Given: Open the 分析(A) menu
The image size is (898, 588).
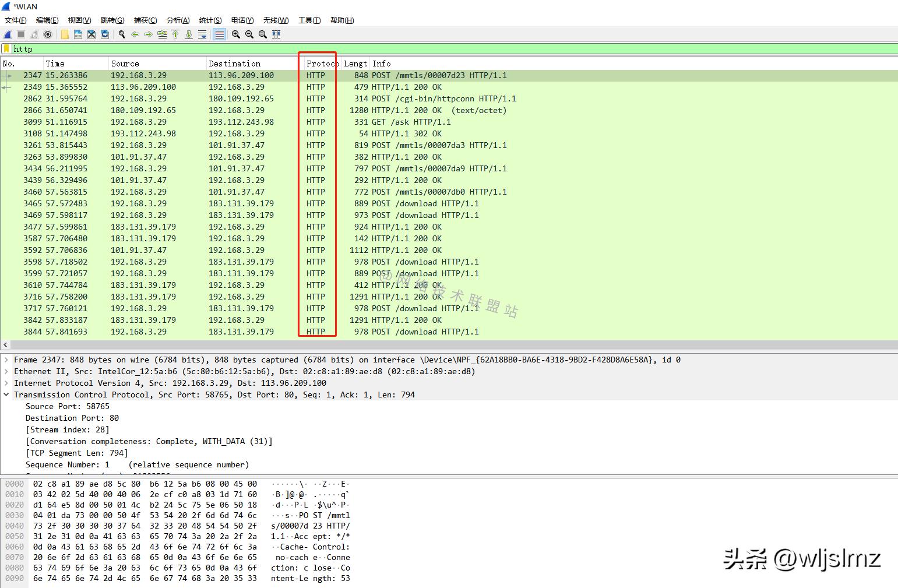Looking at the screenshot, I should click(178, 20).
